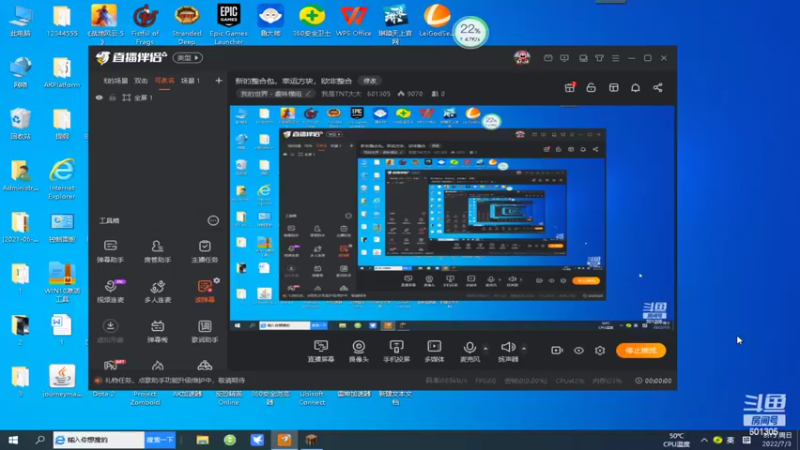
Task: Click the record video icon beside 停止直播
Action: point(557,351)
